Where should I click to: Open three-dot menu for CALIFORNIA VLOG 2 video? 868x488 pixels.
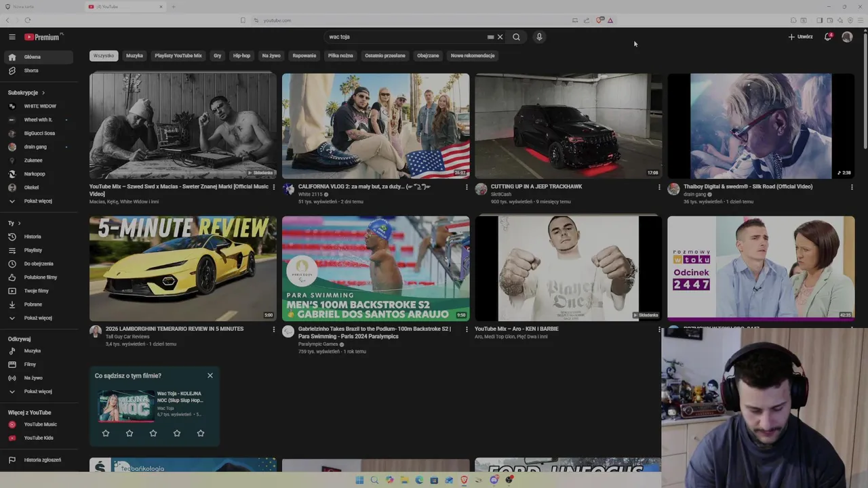[x=467, y=187]
